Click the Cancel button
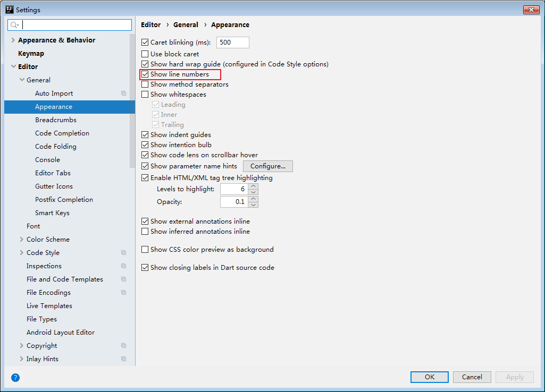 click(x=472, y=377)
